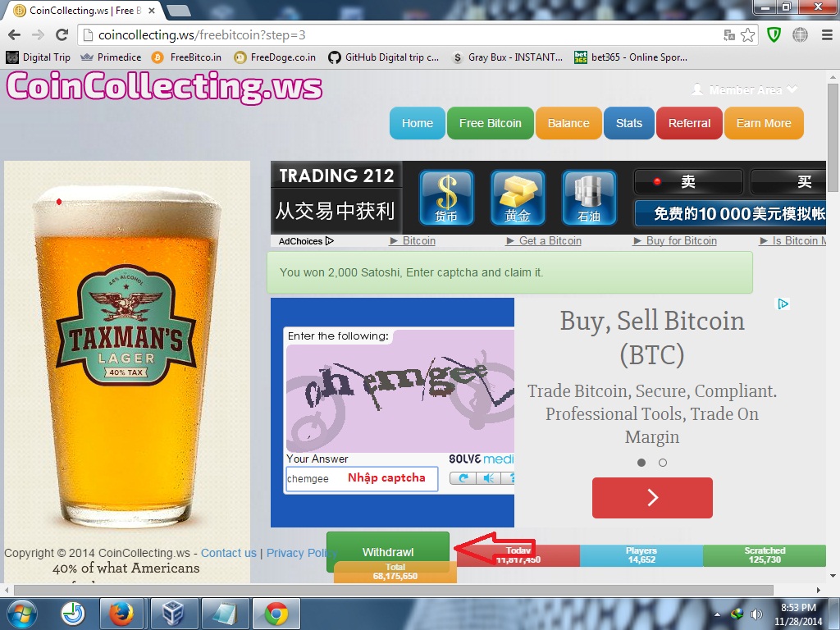Click the CoinCollecting.ws site logo

[164, 87]
